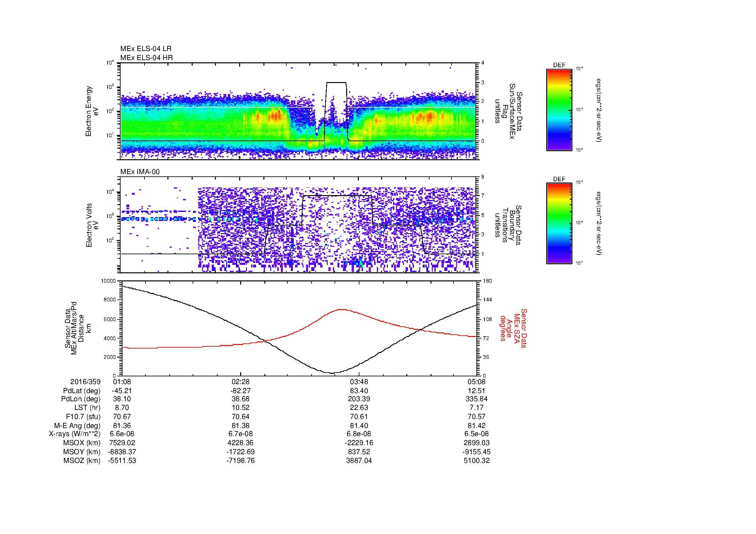This screenshot has height=534, width=756.
Task: Click the 'M-E Ang (deg)' row label
Action: 77,425
